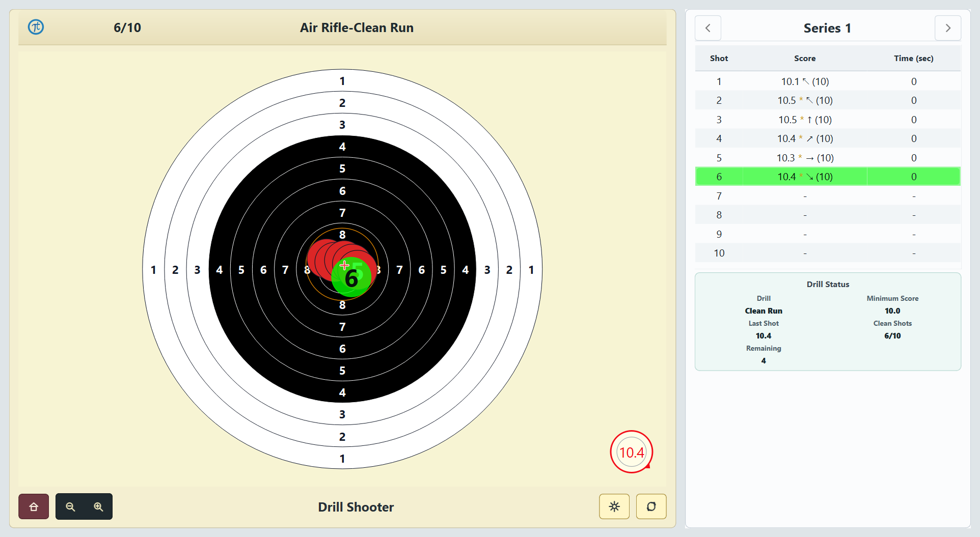Click the pi logo icon in header
980x537 pixels.
(x=36, y=27)
